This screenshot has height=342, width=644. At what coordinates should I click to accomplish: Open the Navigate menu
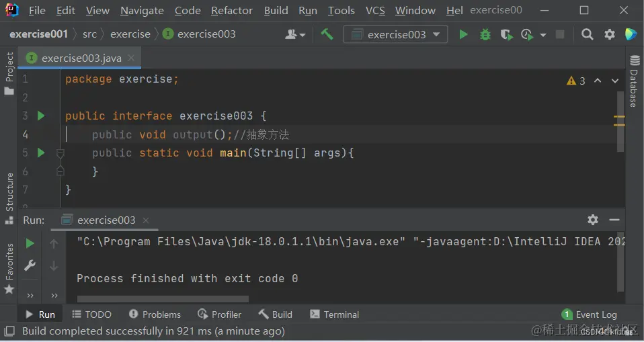coord(142,10)
